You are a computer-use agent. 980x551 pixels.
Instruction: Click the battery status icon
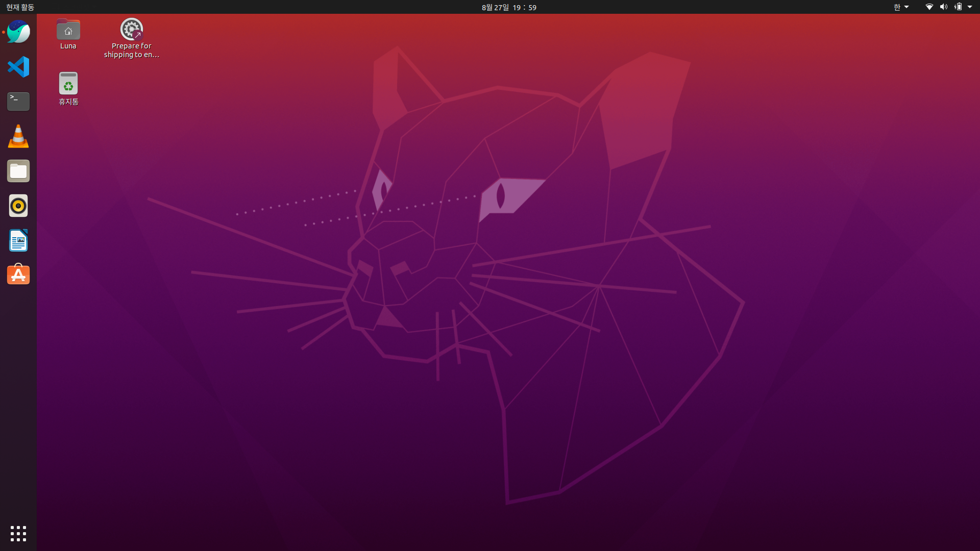tap(958, 7)
